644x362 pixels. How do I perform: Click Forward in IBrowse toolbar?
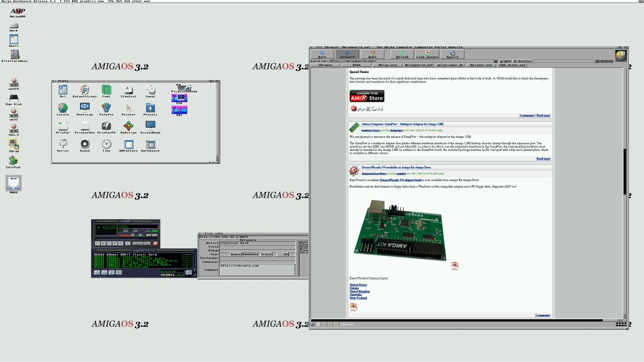pyautogui.click(x=347, y=54)
